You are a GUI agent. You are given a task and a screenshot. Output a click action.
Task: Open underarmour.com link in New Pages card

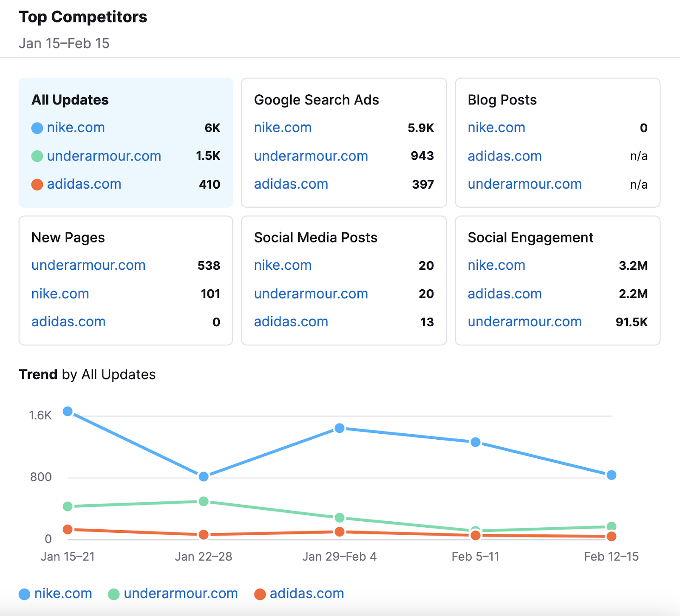point(88,265)
